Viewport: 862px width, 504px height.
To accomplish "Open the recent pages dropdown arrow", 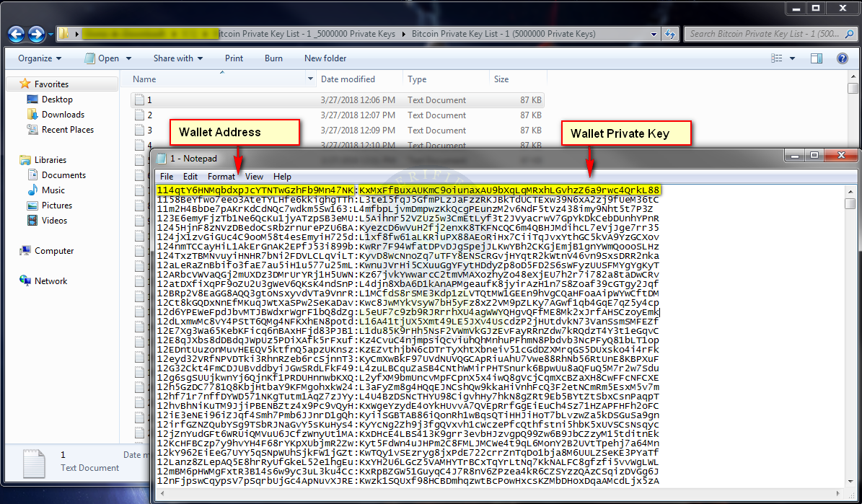I will 51,35.
